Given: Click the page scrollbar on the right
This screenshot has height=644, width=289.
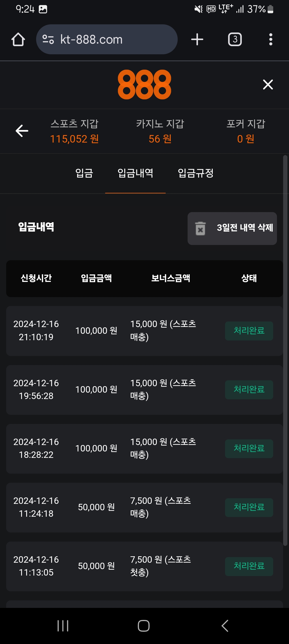Looking at the screenshot, I should point(285,348).
